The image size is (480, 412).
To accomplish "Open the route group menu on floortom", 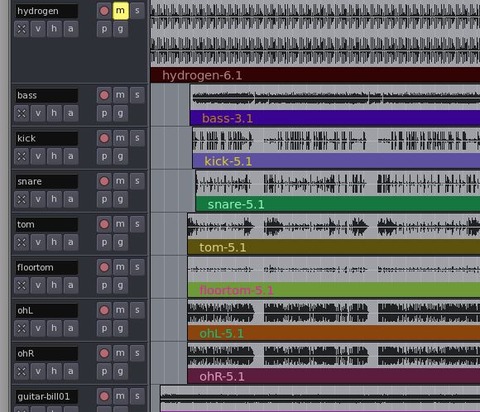I will tap(120, 285).
